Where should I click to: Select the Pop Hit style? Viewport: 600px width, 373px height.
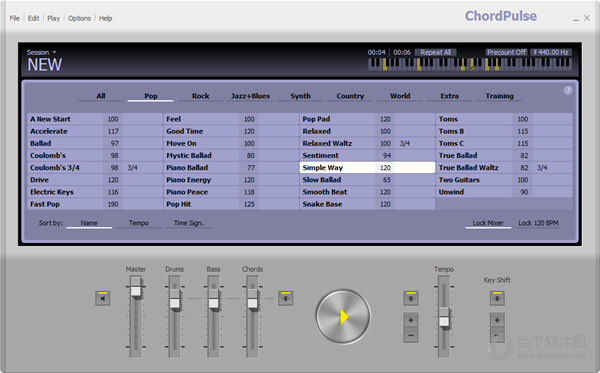pos(231,204)
